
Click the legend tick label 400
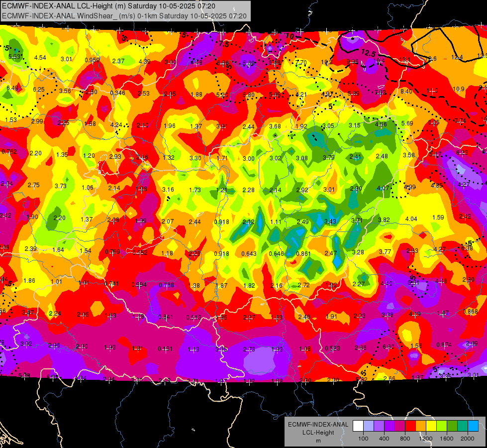pyautogui.click(x=384, y=439)
